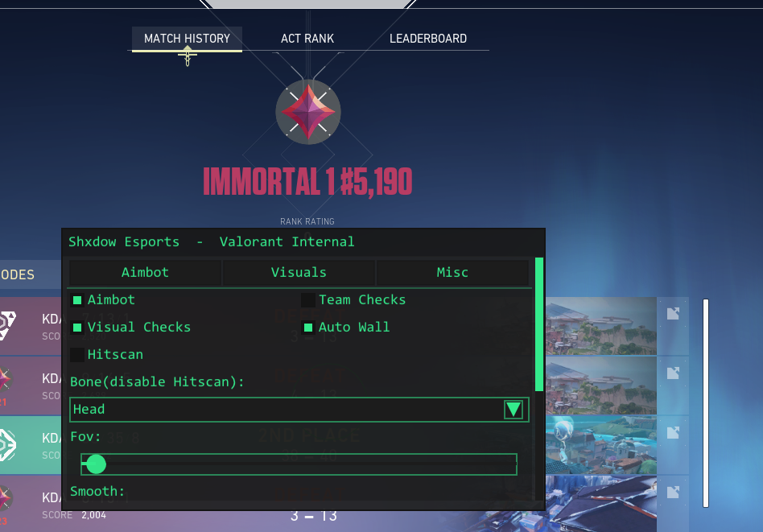Click the green scrollbar of the overlay panel
763x532 pixels.
pyautogui.click(x=539, y=322)
